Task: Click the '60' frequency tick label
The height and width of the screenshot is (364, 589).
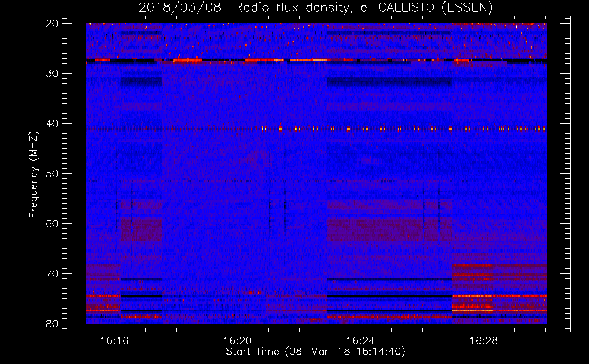Action: [x=52, y=223]
